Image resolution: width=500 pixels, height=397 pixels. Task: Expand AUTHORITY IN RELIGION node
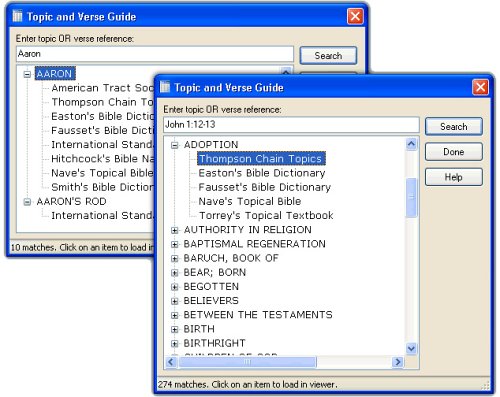pos(174,230)
